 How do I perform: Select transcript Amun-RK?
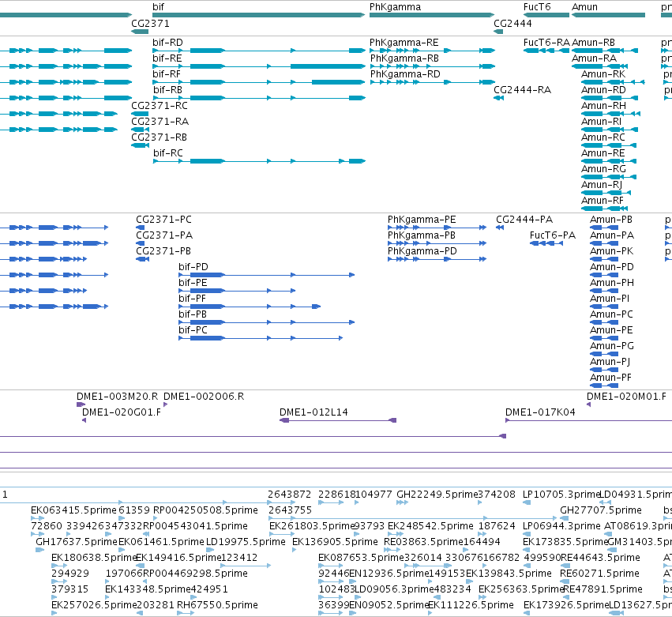point(603,74)
